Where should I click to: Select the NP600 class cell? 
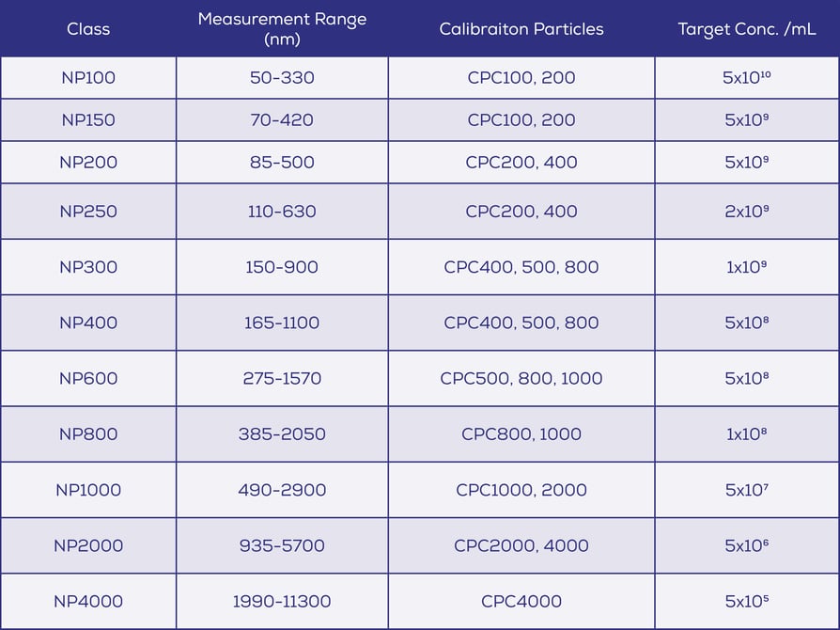pyautogui.click(x=88, y=378)
